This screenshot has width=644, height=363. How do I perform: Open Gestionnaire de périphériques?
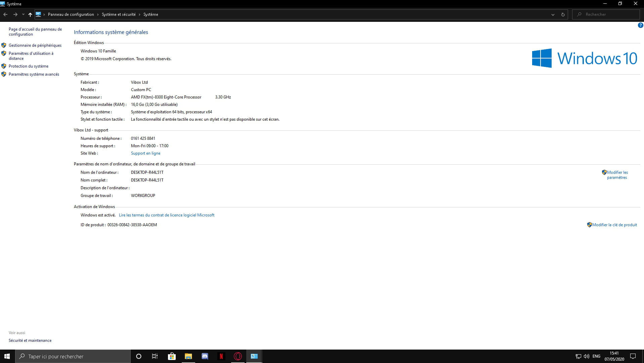(35, 45)
